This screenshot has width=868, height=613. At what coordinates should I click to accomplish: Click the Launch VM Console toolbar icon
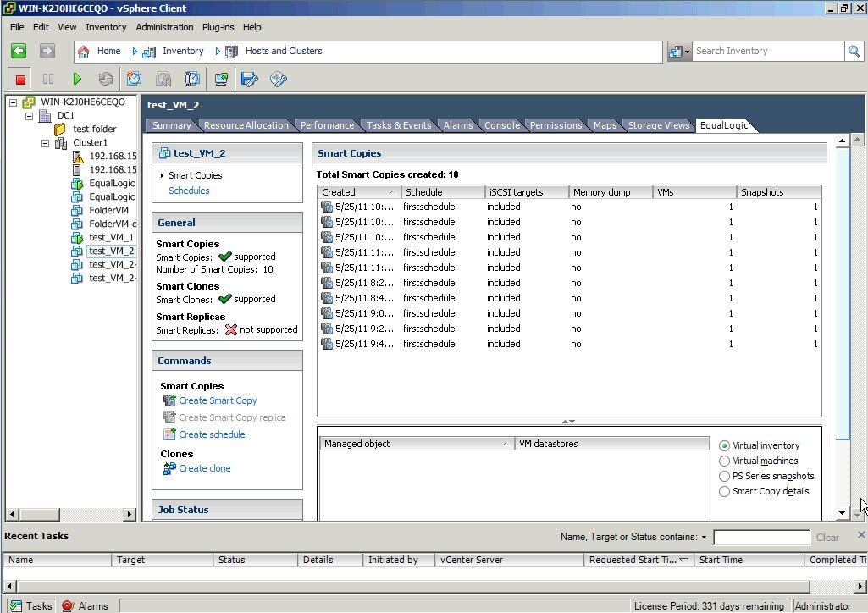pos(221,79)
